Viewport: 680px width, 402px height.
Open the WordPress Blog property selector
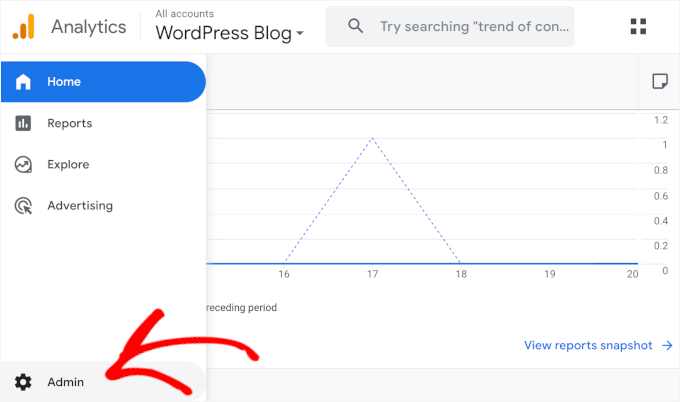click(x=224, y=33)
